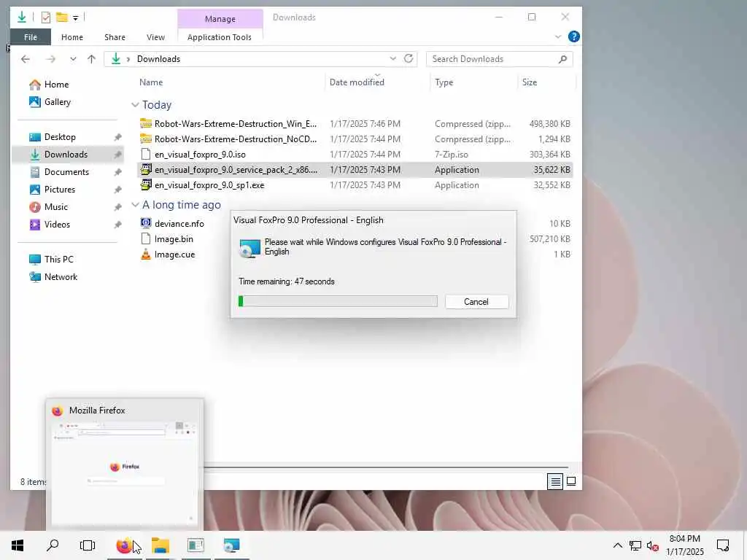Click the Manage contextual tab header
The width and height of the screenshot is (747, 560).
click(x=220, y=19)
